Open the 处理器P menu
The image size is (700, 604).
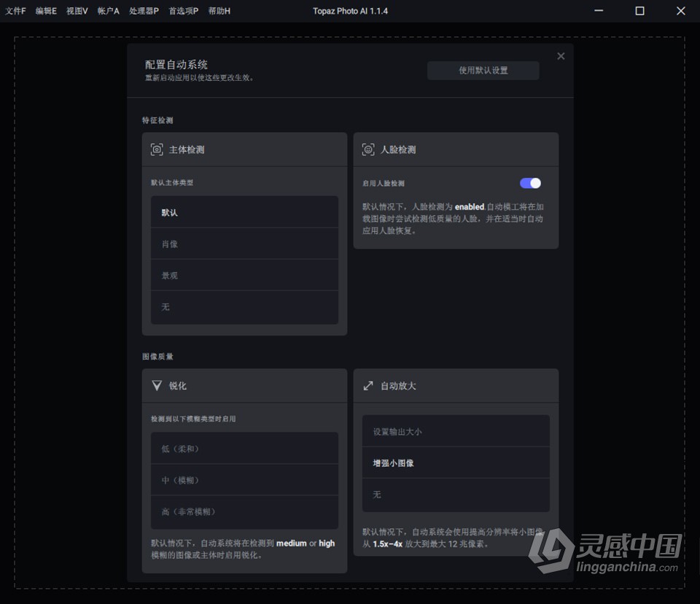[x=144, y=11]
